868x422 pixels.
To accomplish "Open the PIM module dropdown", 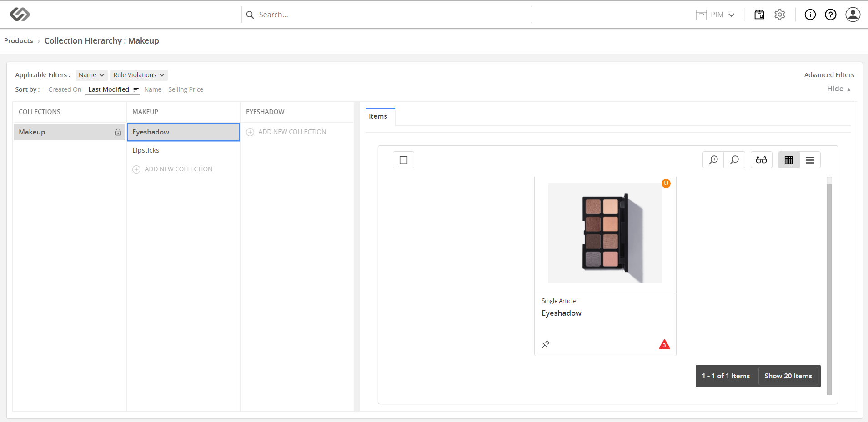I will [715, 15].
